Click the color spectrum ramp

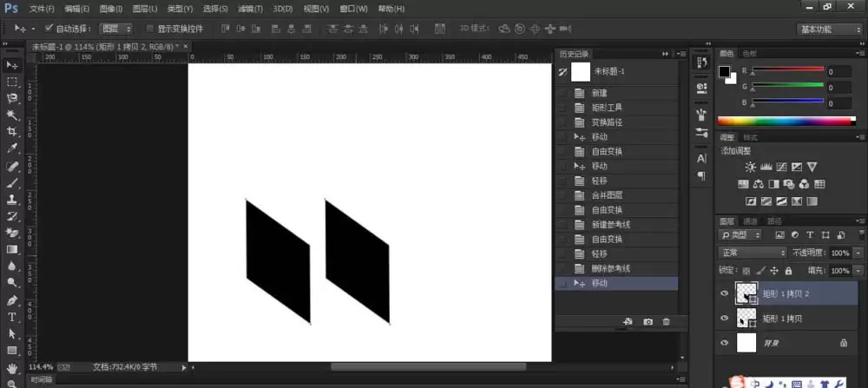pos(786,121)
